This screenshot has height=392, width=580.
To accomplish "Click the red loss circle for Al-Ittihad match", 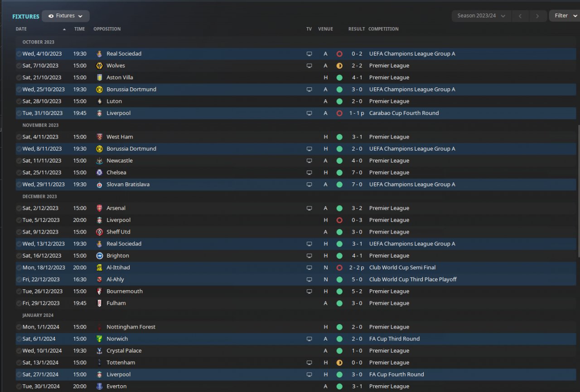I will click(x=339, y=268).
